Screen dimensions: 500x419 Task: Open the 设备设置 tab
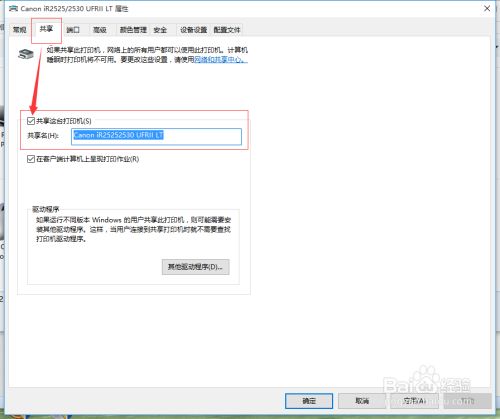pos(193,30)
